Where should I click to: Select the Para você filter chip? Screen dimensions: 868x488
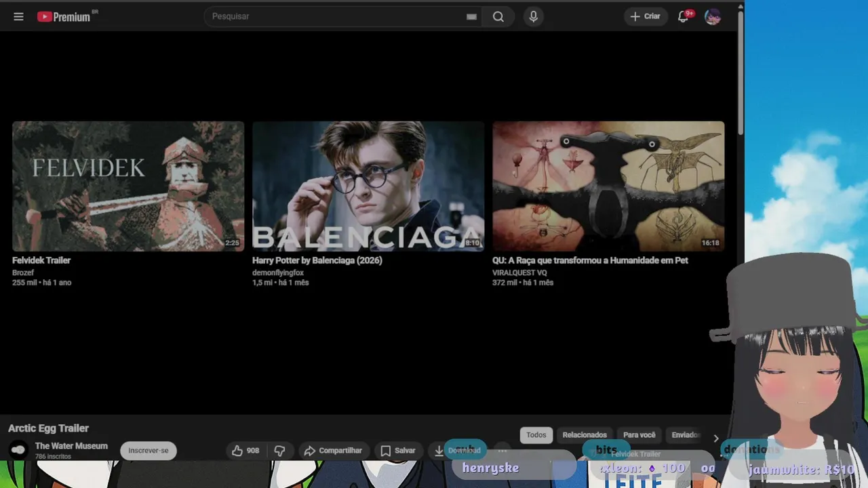pyautogui.click(x=639, y=435)
